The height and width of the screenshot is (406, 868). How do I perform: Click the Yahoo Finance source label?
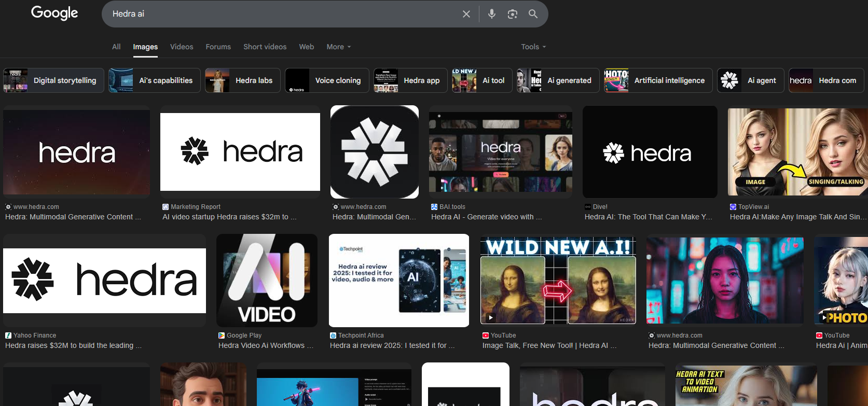(x=35, y=335)
